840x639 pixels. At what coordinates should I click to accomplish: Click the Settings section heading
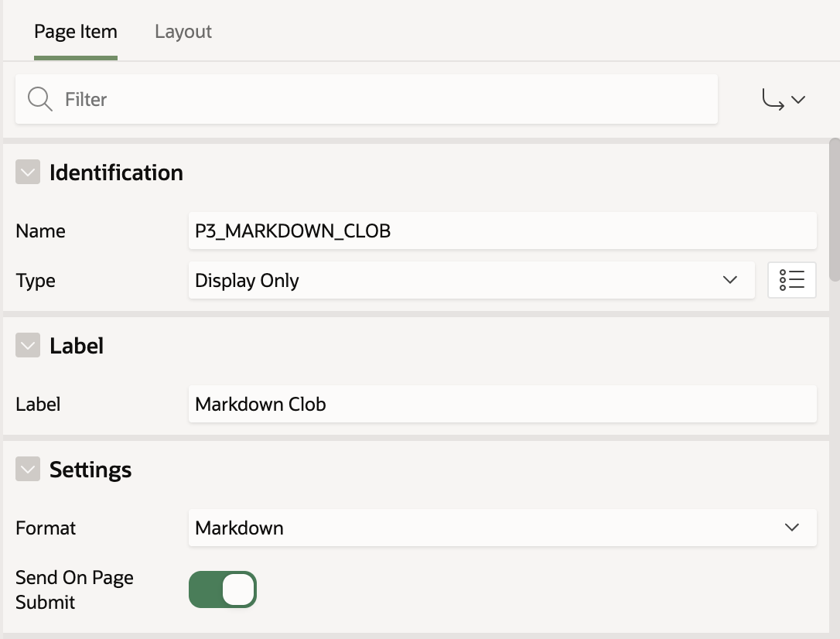pos(90,470)
